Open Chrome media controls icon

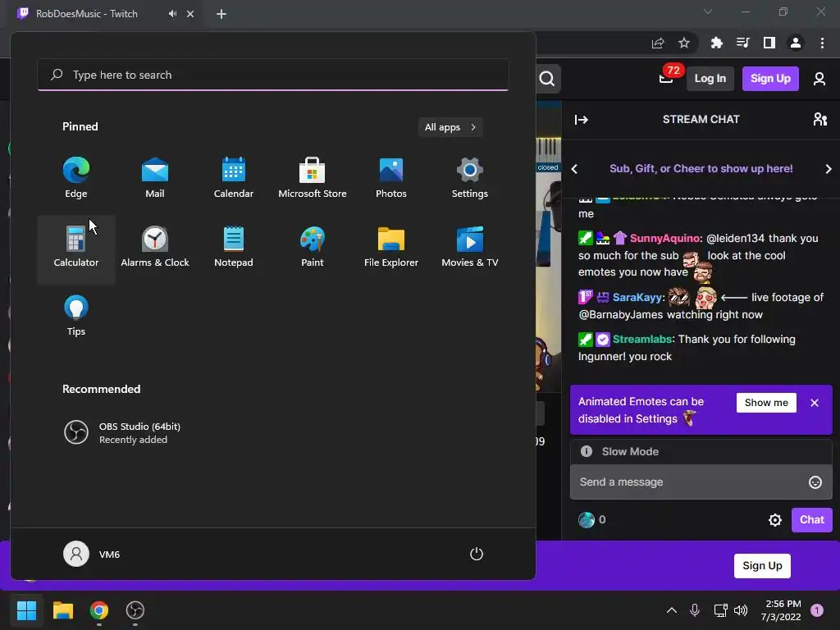click(x=743, y=43)
